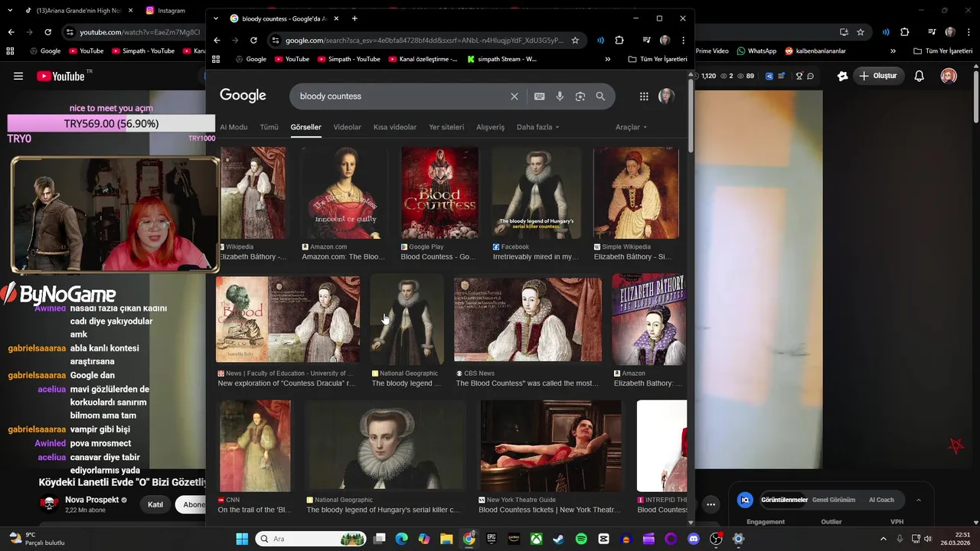
Task: Click the Windows taskbar Ara search box
Action: coord(310,539)
